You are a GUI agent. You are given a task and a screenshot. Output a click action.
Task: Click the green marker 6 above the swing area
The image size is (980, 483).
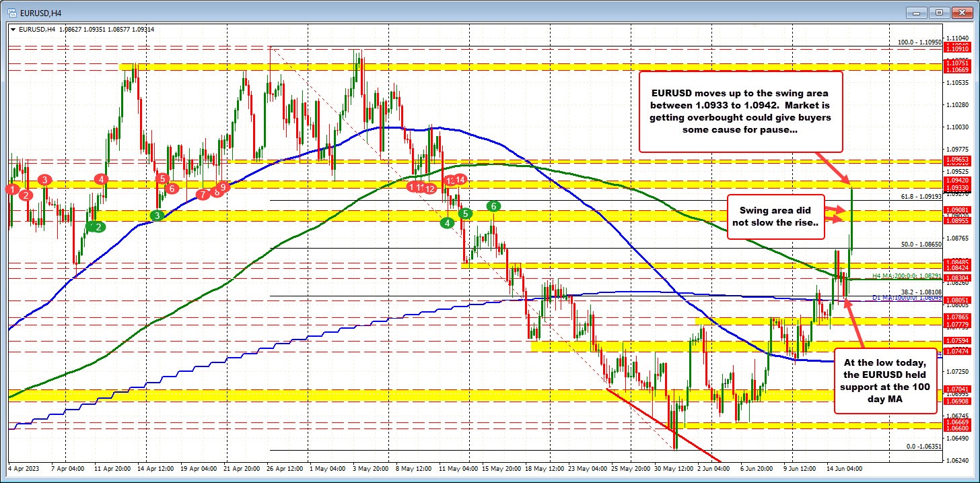492,207
